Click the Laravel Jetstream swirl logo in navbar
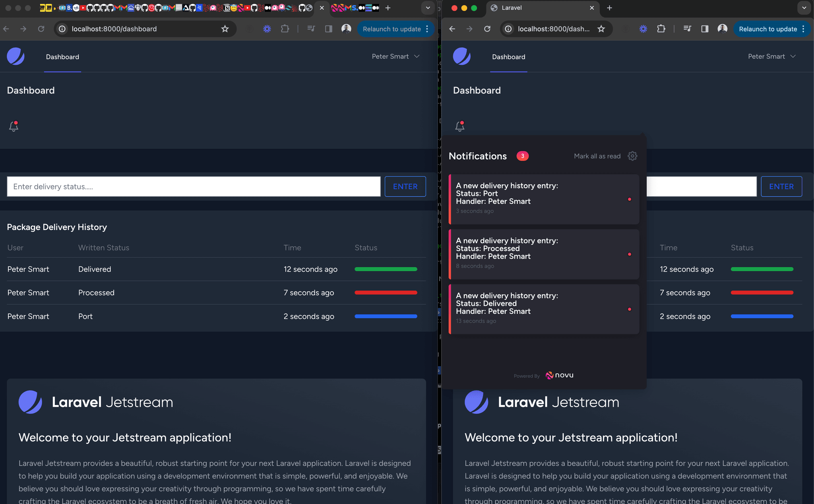The width and height of the screenshot is (814, 504). 16,56
